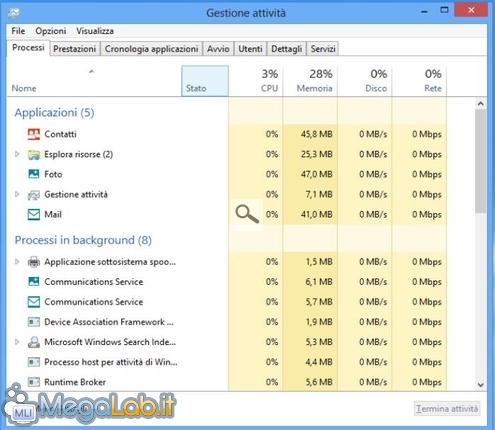The height and width of the screenshot is (430, 495).
Task: Click the Esplora risorse folder icon
Action: click(34, 154)
